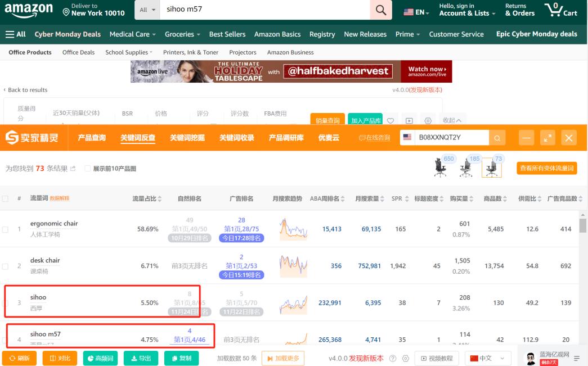Click the 刷新 refresh button
The height and width of the screenshot is (366, 588).
tap(19, 359)
